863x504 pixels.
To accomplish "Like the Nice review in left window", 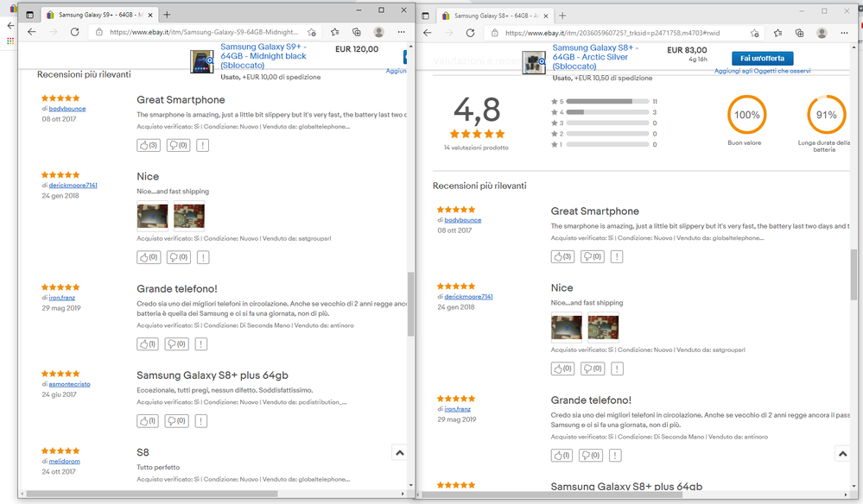I will click(149, 257).
